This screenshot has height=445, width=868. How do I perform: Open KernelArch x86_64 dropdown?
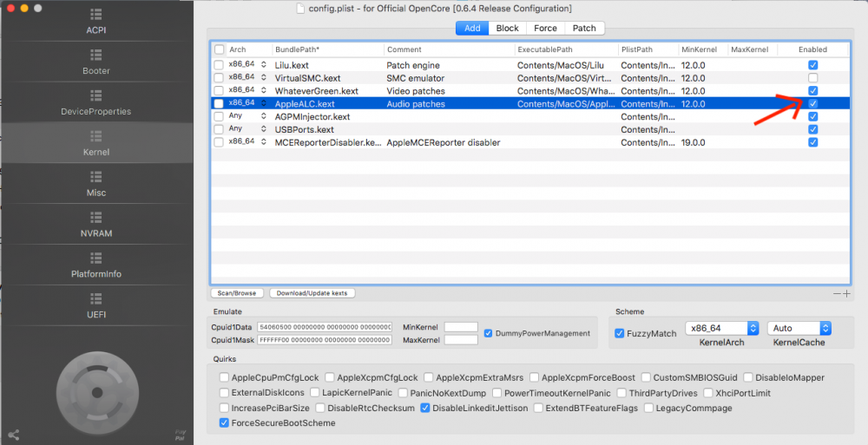pos(722,328)
